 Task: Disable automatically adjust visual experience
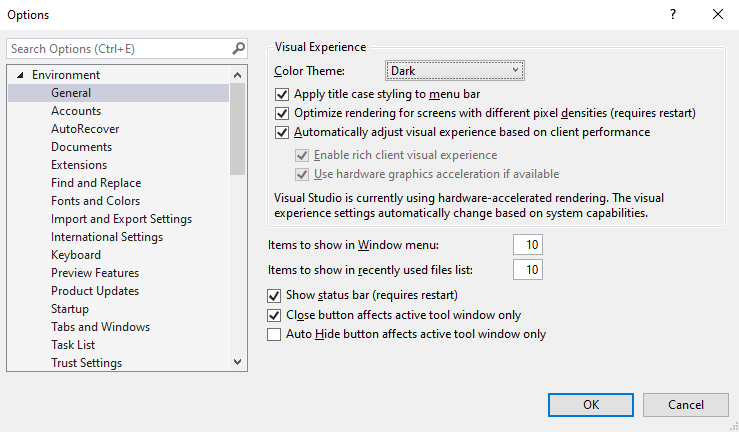pyautogui.click(x=283, y=132)
